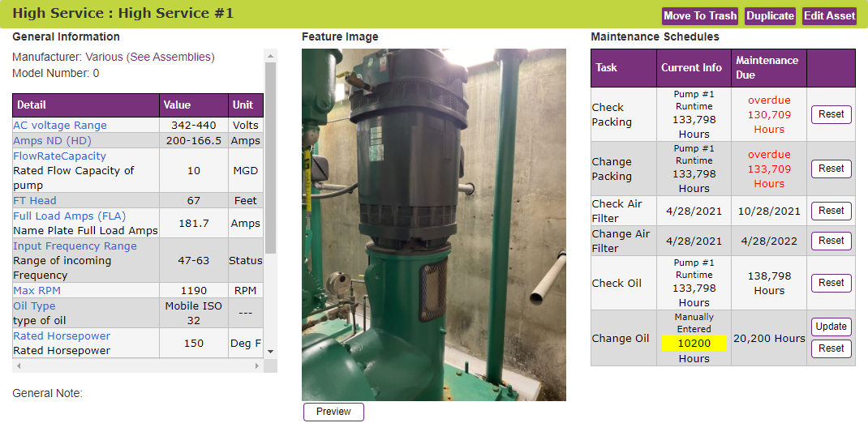Click the details scroll down arrow

click(x=271, y=351)
